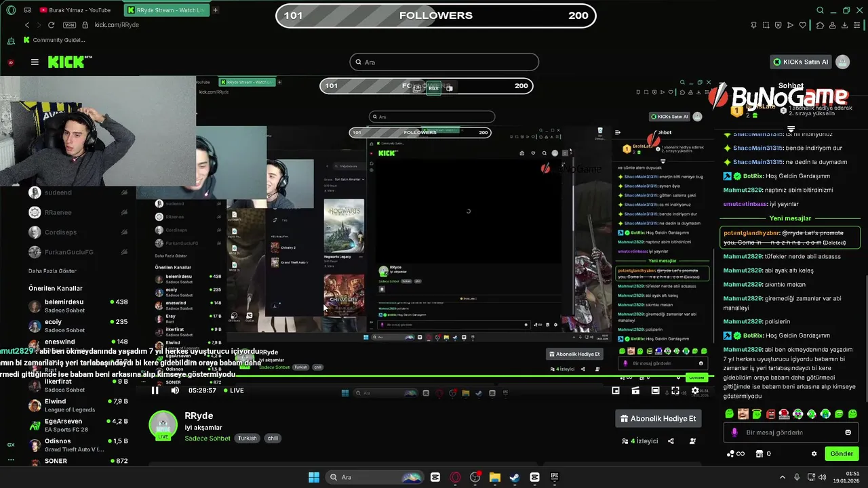
Task: Open the Turkish tag
Action: (x=248, y=439)
